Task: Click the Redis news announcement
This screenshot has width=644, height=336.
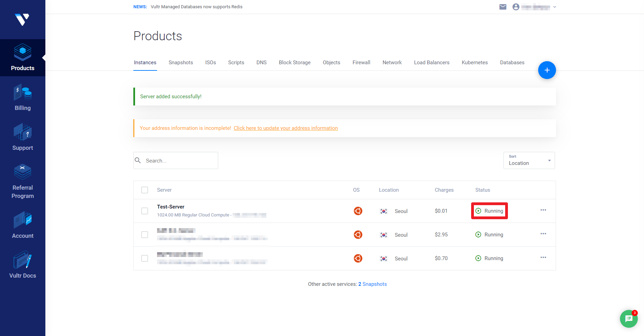Action: pos(197,7)
